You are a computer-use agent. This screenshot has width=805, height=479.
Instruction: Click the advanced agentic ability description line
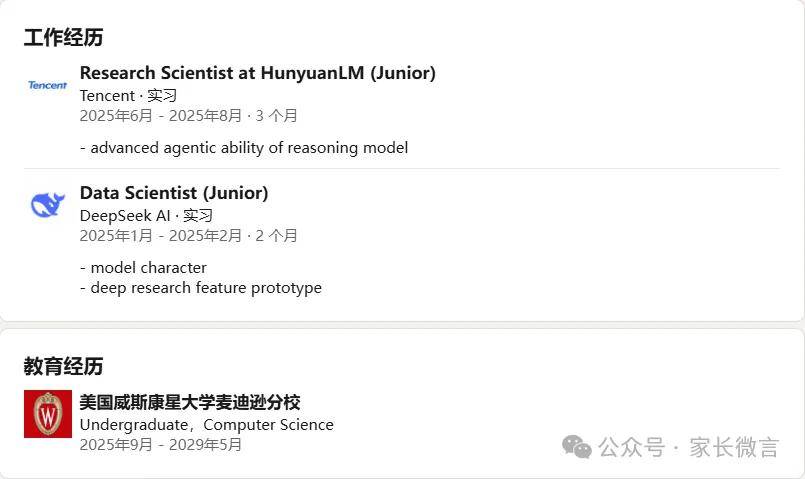244,148
